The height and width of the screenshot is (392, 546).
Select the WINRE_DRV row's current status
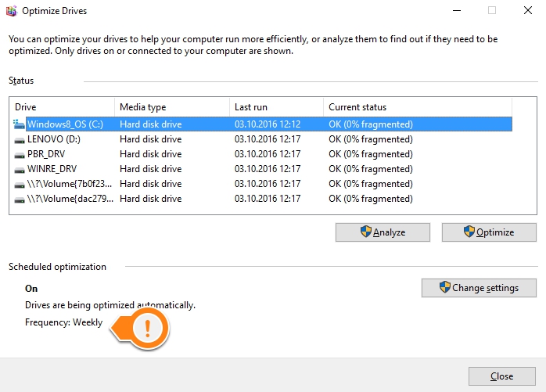click(370, 169)
